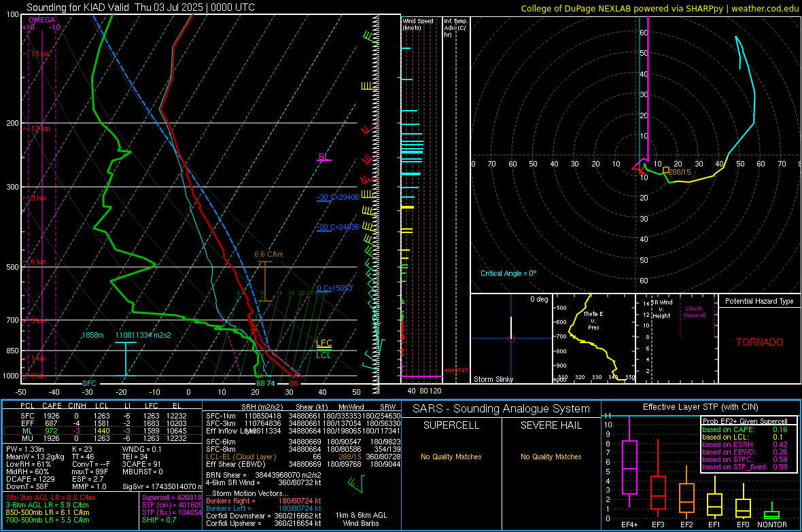Click the '288/15' hodograph marker label

[680, 172]
